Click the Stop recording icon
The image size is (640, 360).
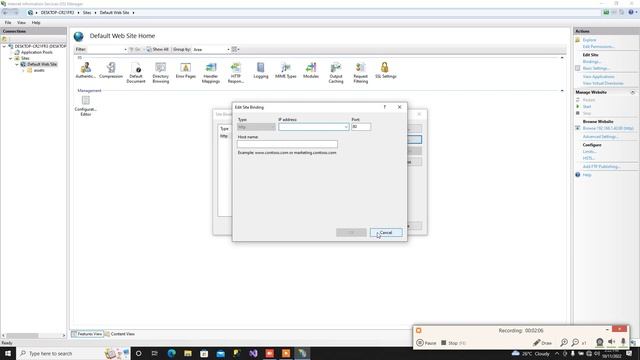coord(444,343)
